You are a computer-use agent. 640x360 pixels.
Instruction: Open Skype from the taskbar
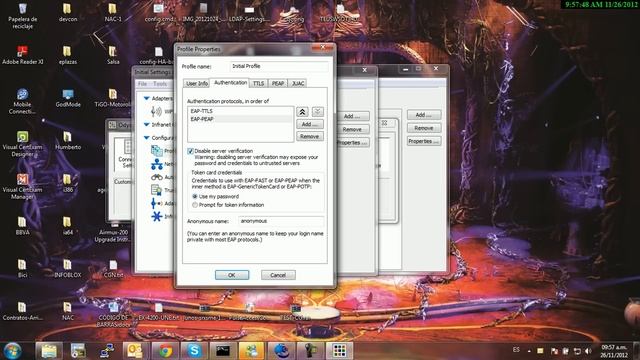click(x=194, y=351)
